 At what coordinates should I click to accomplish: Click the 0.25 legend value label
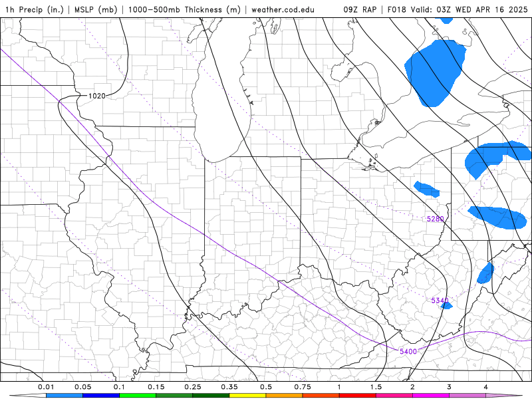pos(193,387)
